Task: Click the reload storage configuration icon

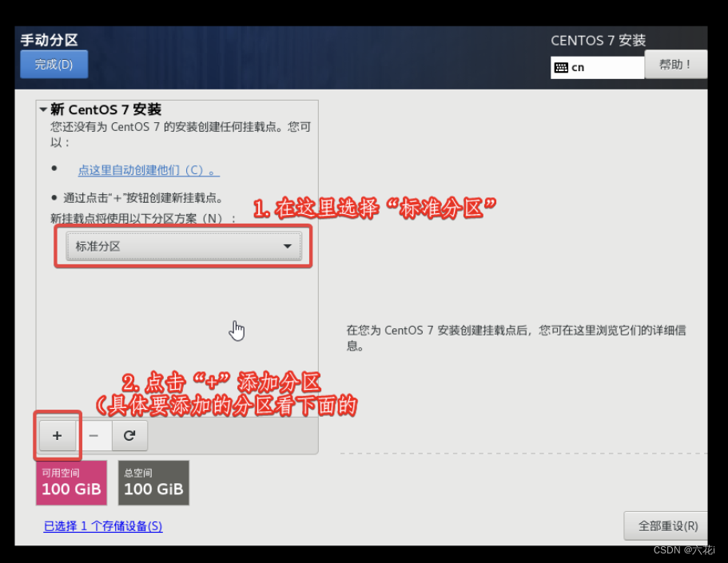Action: (129, 435)
